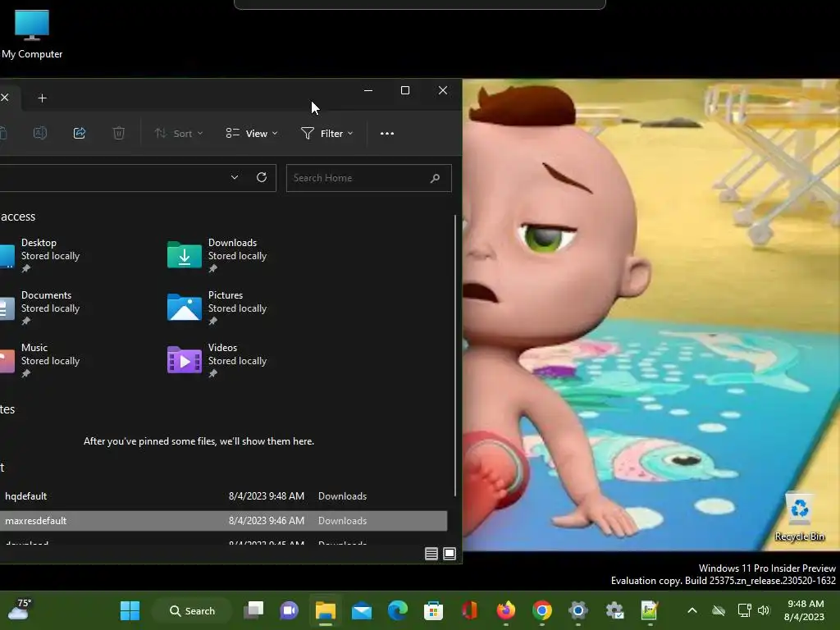Select the Music folder label
The image size is (840, 630).
pyautogui.click(x=34, y=348)
